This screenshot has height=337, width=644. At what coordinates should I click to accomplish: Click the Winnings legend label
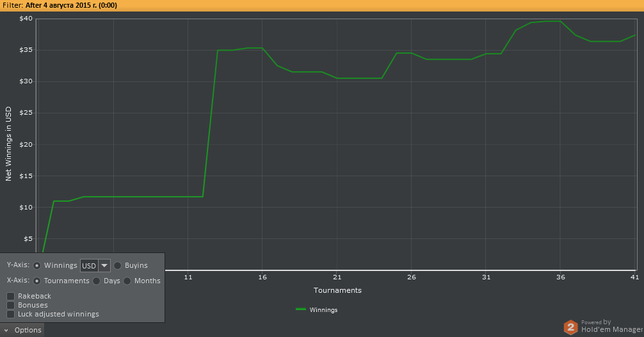point(323,310)
